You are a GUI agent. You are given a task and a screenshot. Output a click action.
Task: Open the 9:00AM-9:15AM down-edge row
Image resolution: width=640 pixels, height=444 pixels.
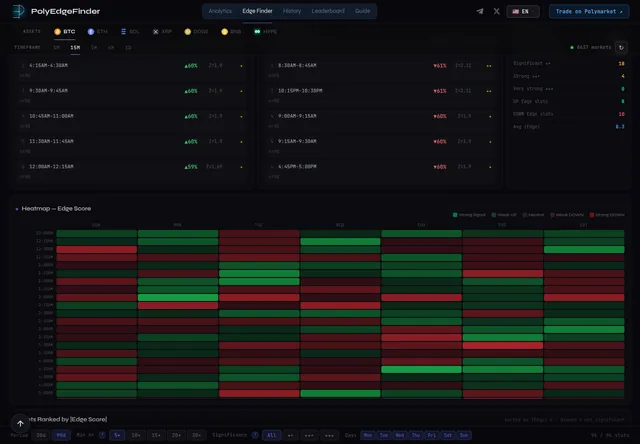point(381,120)
